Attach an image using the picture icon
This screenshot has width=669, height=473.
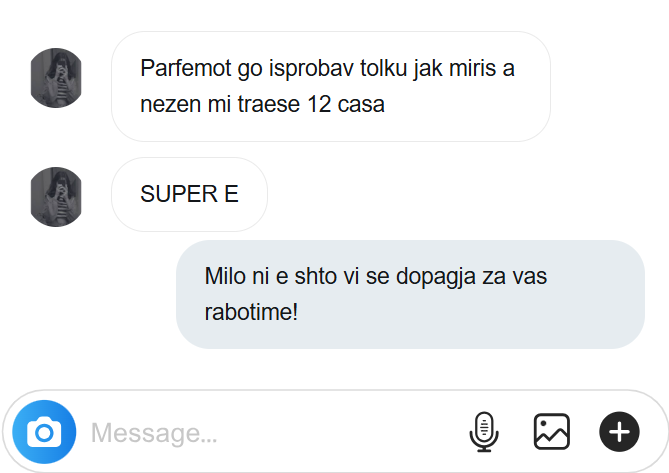pos(551,432)
